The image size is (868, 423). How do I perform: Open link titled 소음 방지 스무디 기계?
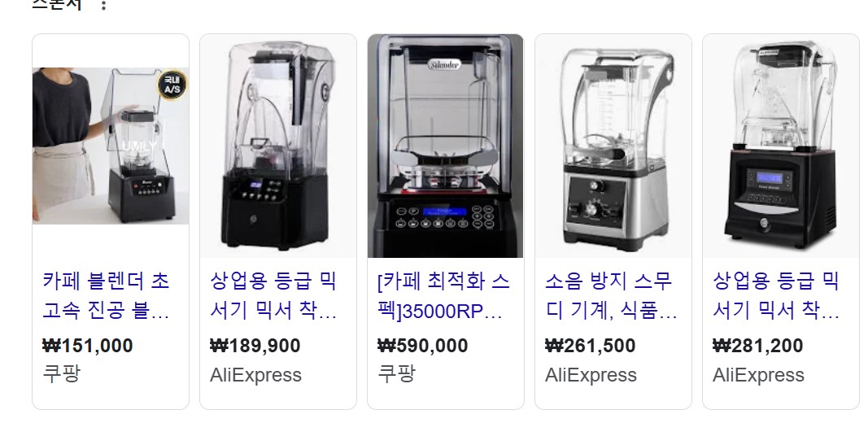611,296
